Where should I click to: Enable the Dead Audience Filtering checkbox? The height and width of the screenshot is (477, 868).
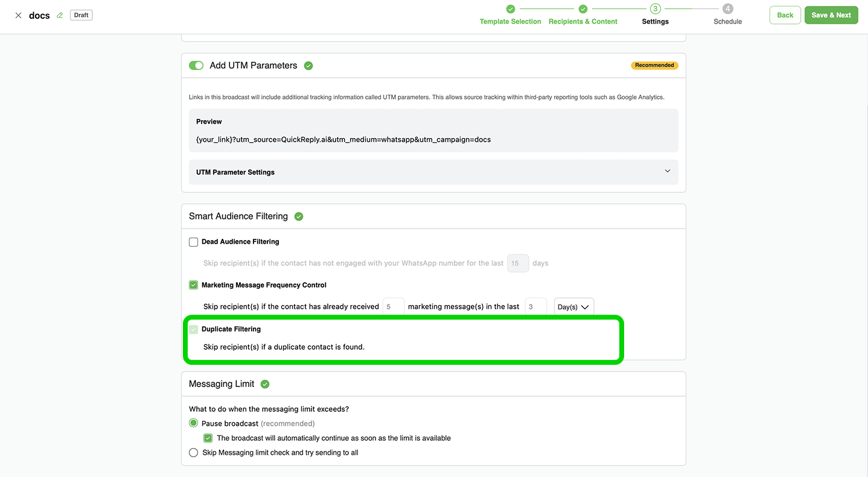click(x=194, y=242)
